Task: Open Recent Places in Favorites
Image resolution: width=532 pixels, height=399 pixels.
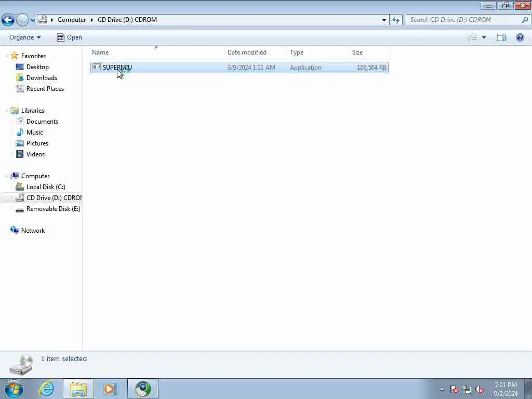Action: pyautogui.click(x=45, y=88)
